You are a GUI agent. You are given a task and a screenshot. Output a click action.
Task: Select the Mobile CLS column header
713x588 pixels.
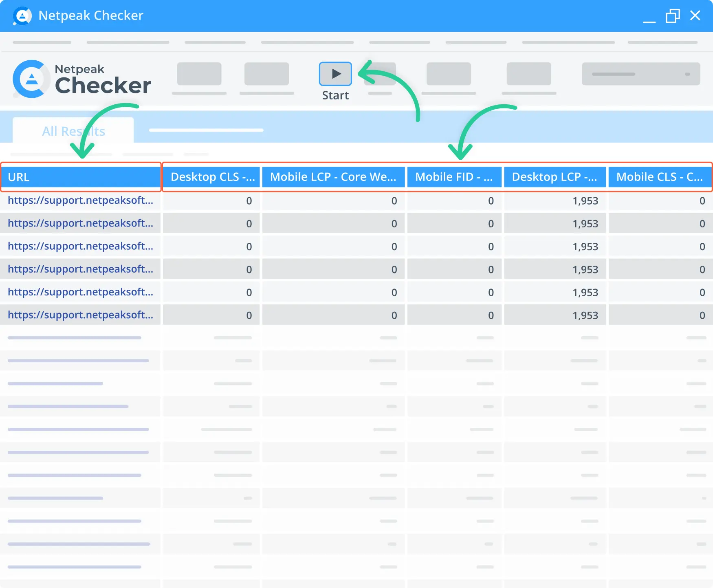tap(660, 177)
